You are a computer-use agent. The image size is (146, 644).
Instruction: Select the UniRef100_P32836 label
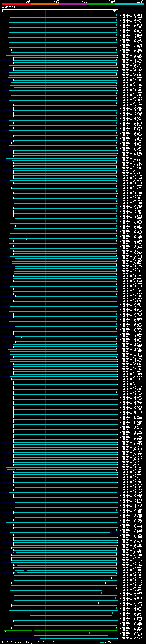pos(131,55)
